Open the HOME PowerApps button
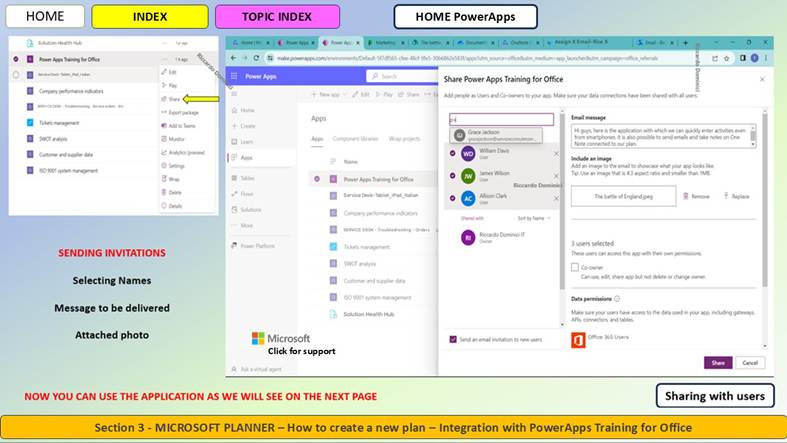This screenshot has height=443, width=787. pos(465,17)
